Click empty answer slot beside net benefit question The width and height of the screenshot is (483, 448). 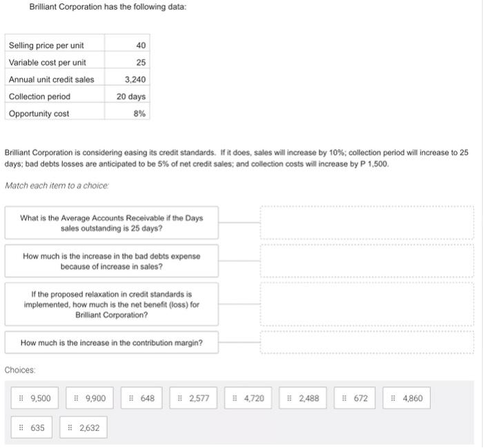367,304
